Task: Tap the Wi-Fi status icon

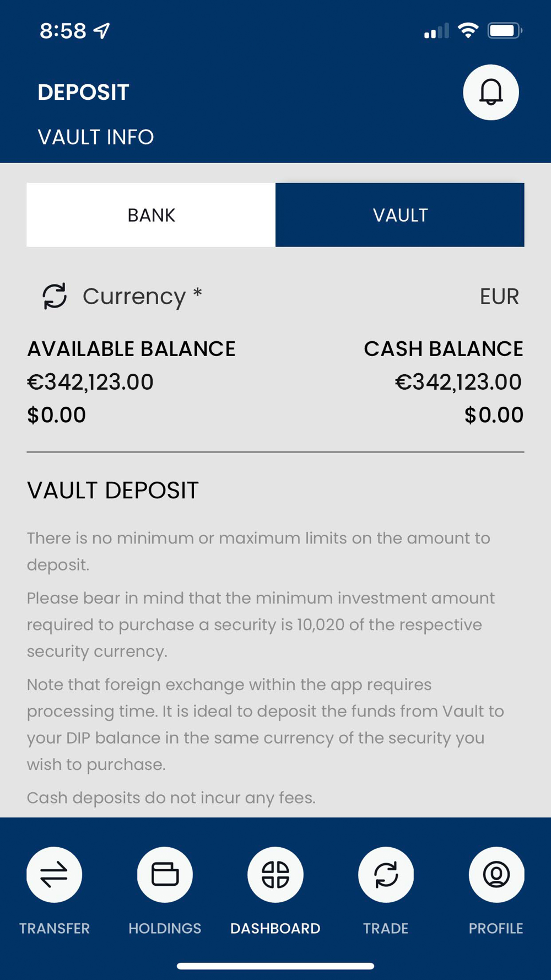Action: (x=468, y=30)
